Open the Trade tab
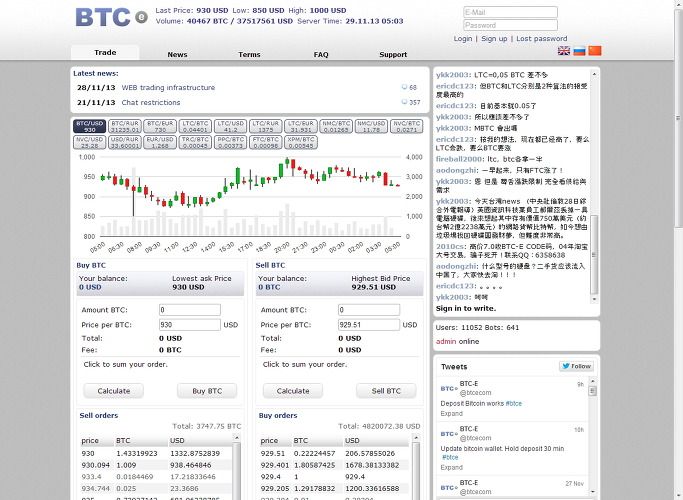Screen dimensions: 683x500 pyautogui.click(x=105, y=52)
